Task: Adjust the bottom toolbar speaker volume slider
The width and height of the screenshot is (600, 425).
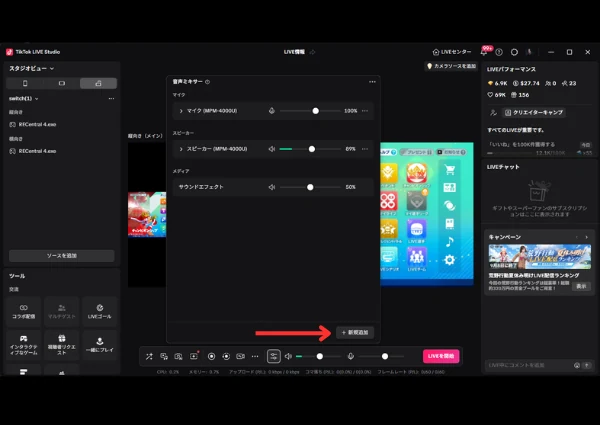Action: (318, 357)
